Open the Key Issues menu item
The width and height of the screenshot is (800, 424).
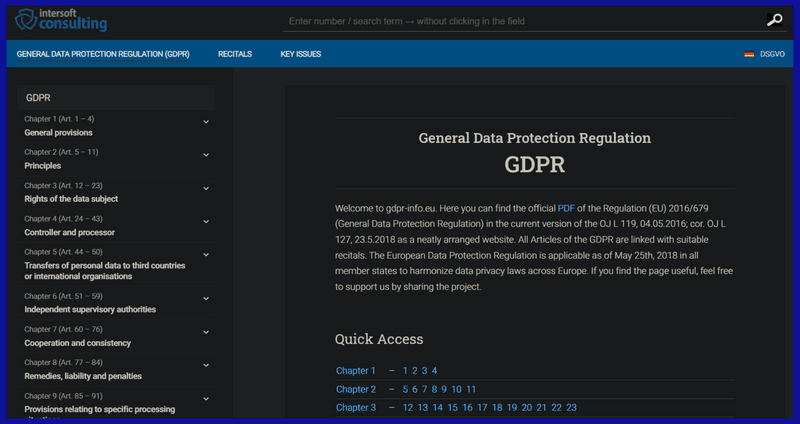(x=300, y=54)
